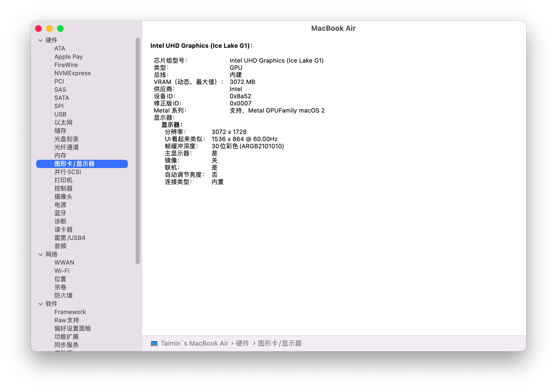This screenshot has width=557, height=392.
Task: Click the MacBook Air icon in breadcrumb
Action: (154, 343)
